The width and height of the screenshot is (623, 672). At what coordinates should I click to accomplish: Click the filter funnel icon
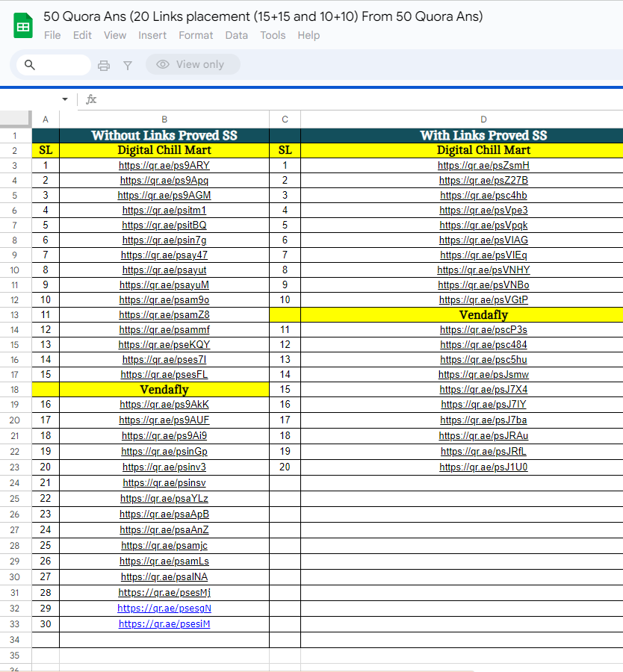tap(127, 65)
